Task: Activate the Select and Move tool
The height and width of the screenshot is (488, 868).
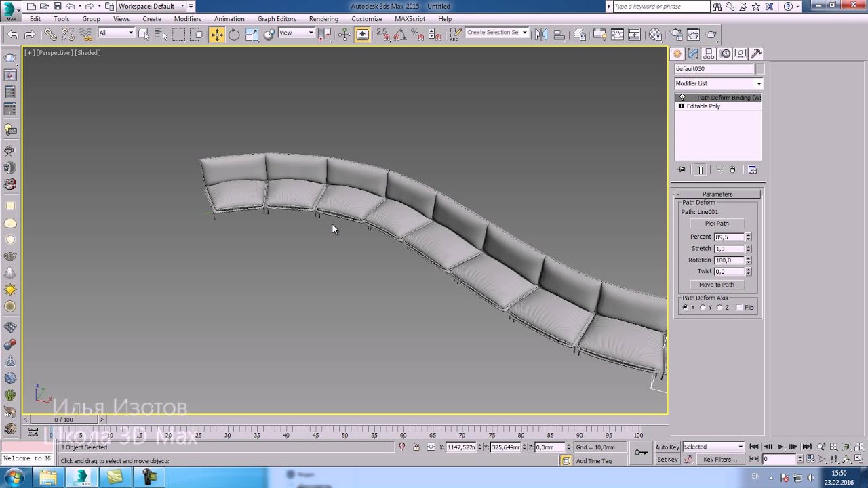Action: tap(216, 35)
